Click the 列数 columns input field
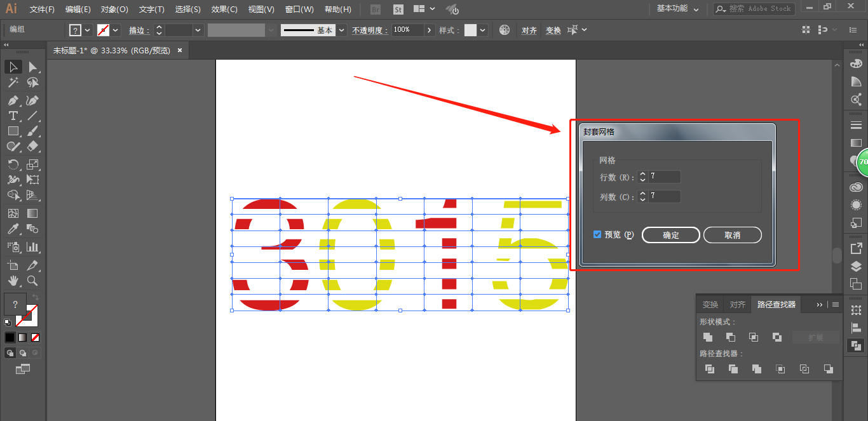The image size is (868, 421). 664,197
